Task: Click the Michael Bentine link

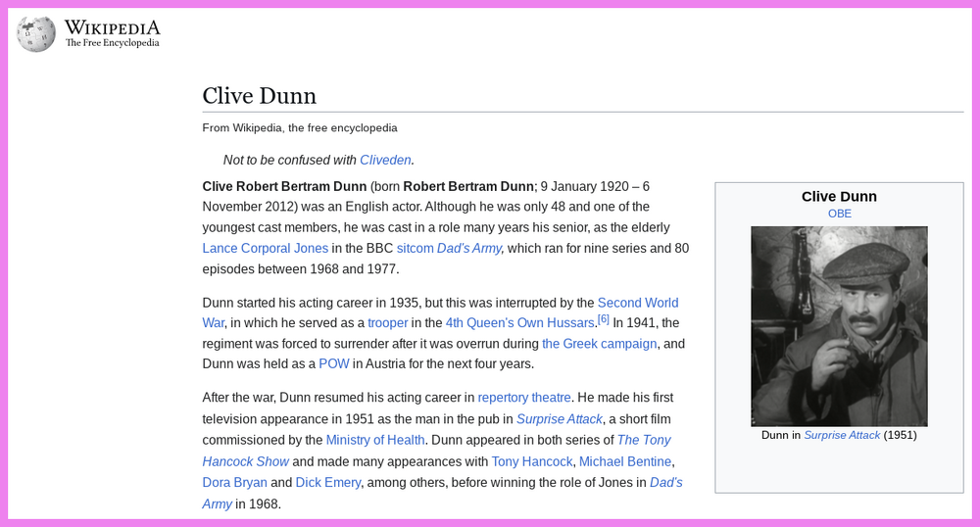Action: coord(625,461)
